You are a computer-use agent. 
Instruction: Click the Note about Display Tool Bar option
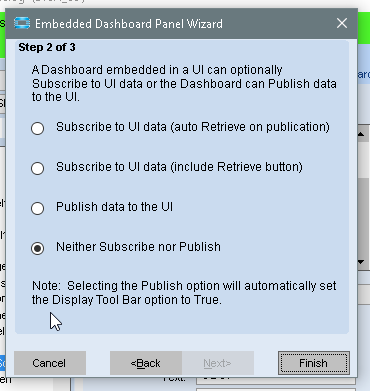click(184, 293)
